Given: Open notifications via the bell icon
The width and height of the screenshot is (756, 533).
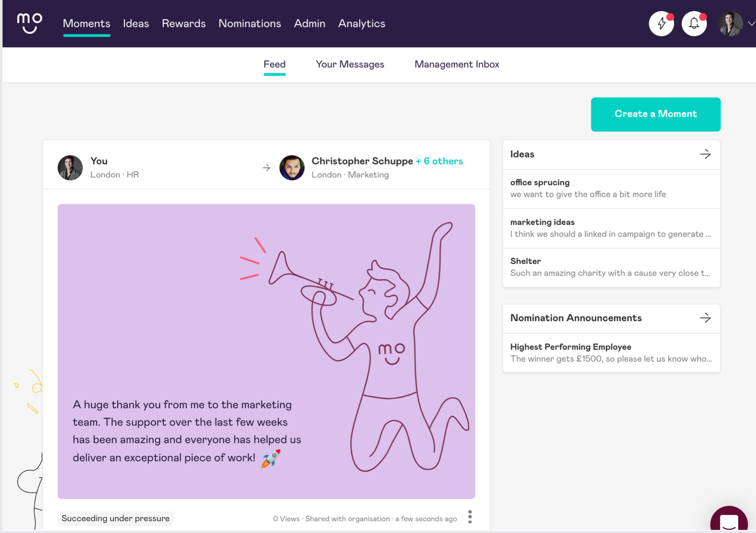Looking at the screenshot, I should [x=694, y=23].
